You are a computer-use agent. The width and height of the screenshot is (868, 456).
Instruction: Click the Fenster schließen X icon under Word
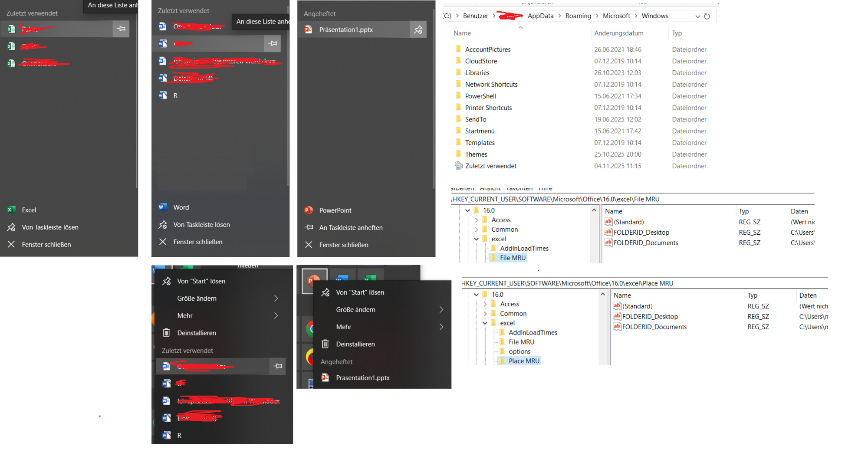(x=163, y=242)
